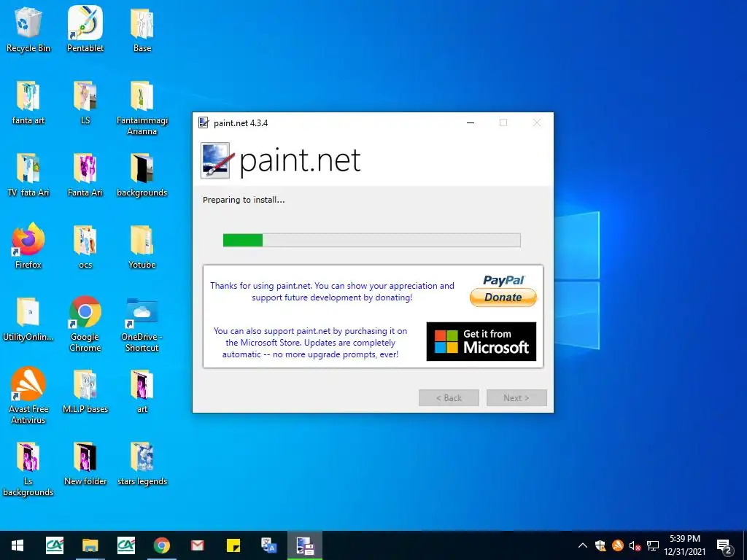Switch to Chrome in the taskbar
Image resolution: width=747 pixels, height=560 pixels.
coord(161,545)
